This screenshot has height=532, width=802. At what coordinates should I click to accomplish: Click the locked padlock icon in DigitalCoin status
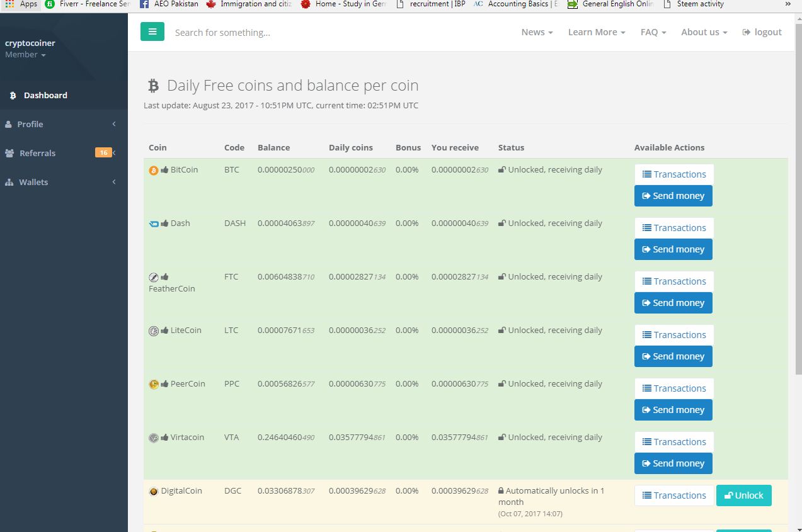tap(501, 490)
